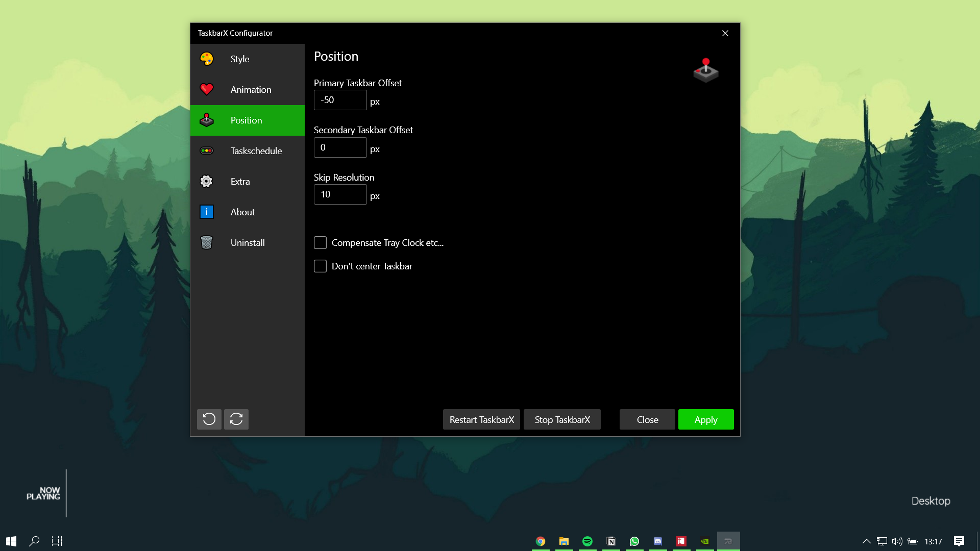Focus the Skip Resolution field
The height and width of the screenshot is (551, 980).
(x=340, y=194)
